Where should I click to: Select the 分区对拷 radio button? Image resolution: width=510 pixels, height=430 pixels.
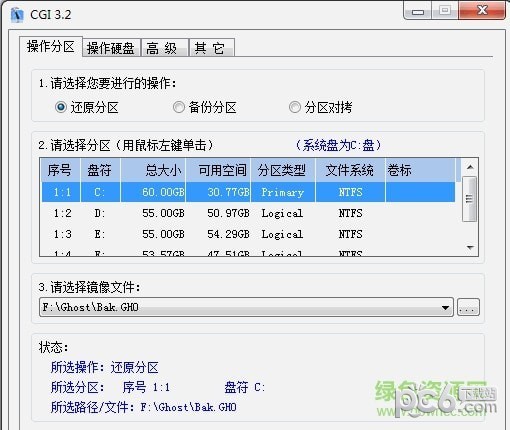[295, 107]
